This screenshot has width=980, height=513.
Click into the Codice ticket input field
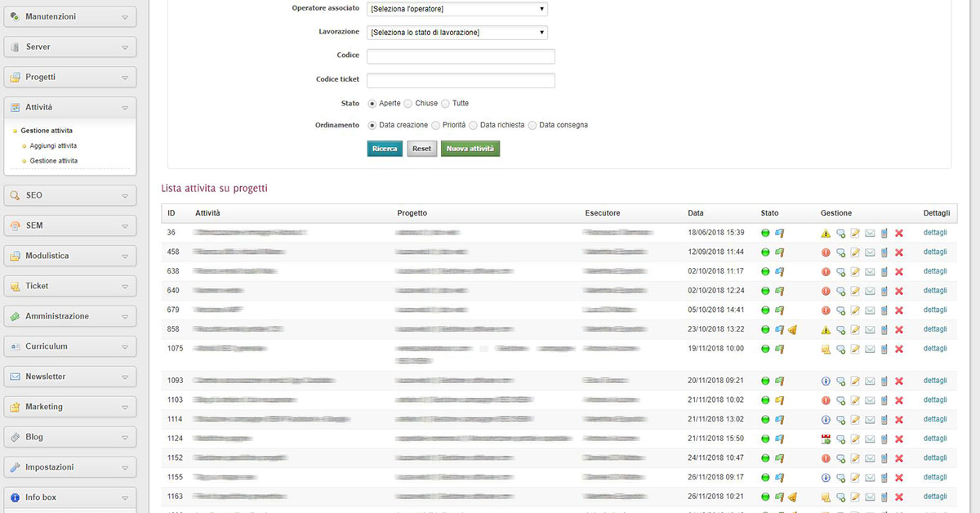pyautogui.click(x=461, y=80)
